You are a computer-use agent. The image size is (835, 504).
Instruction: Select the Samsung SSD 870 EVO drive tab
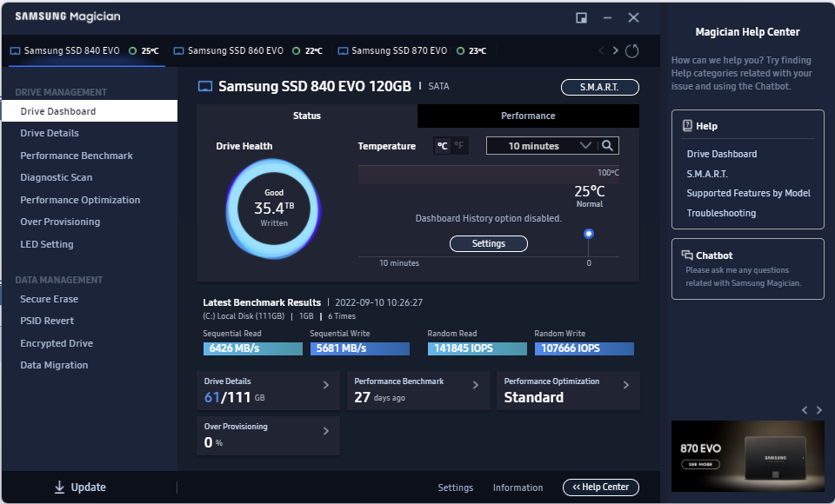point(412,51)
